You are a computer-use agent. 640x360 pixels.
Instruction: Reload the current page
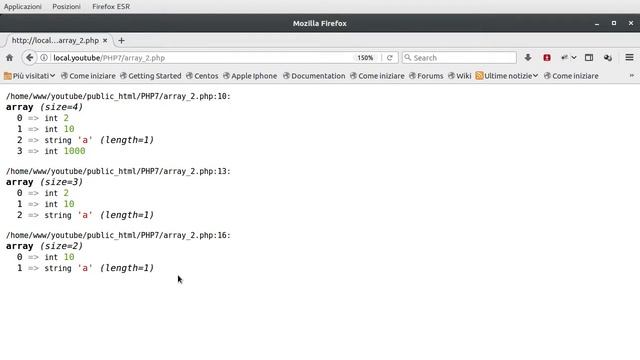(390, 58)
